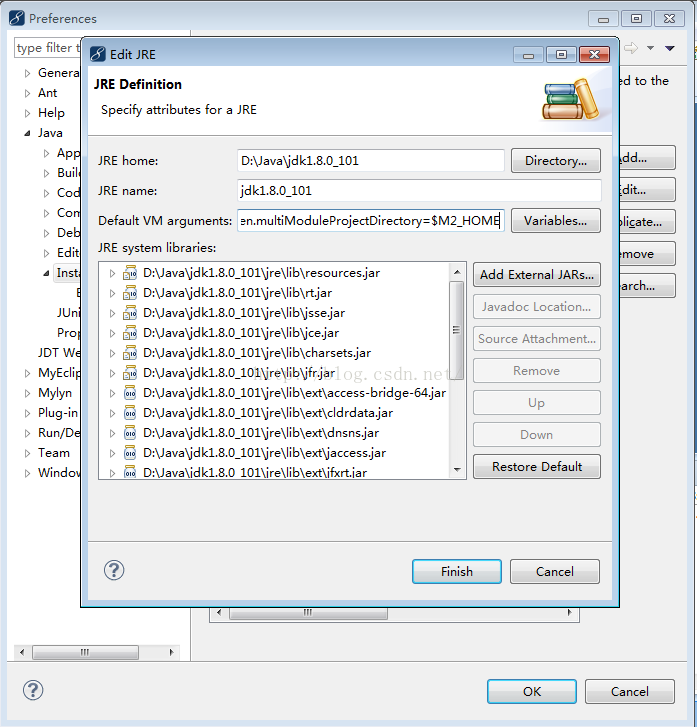The width and height of the screenshot is (697, 727).
Task: Select the Plug-in item in Preferences tree
Action: click(58, 413)
